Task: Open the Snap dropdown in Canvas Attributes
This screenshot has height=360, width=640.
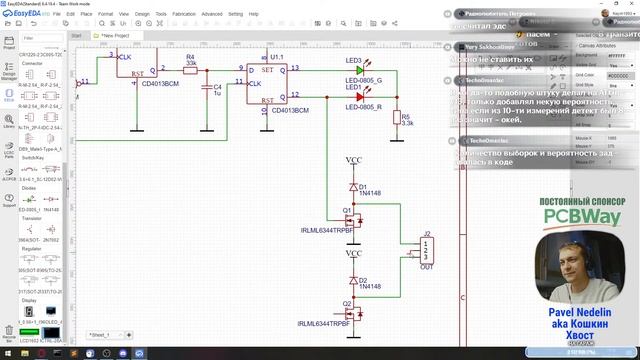Action: (620, 105)
